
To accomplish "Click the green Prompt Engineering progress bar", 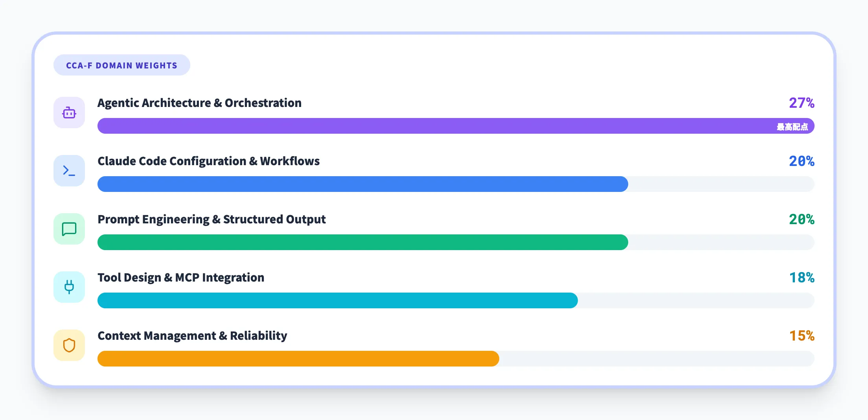I will (x=362, y=243).
